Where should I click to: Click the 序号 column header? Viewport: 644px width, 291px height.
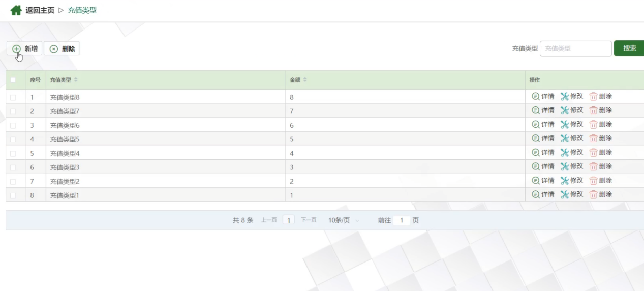pos(35,80)
